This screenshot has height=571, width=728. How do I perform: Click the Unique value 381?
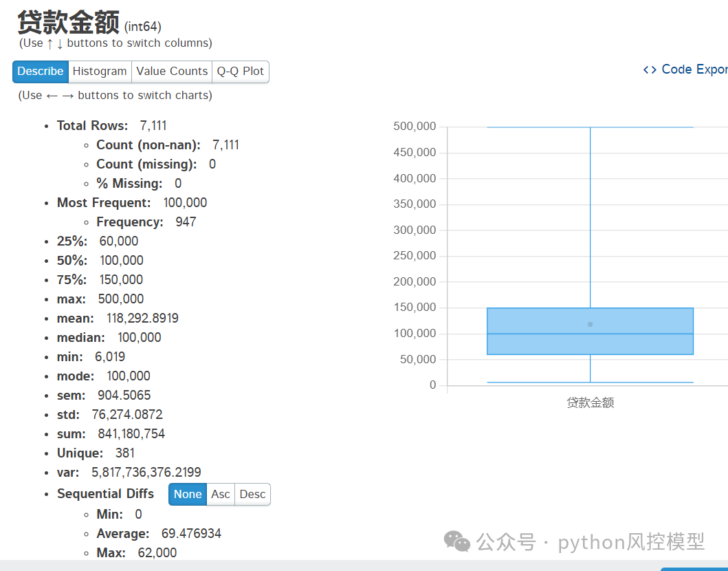125,453
